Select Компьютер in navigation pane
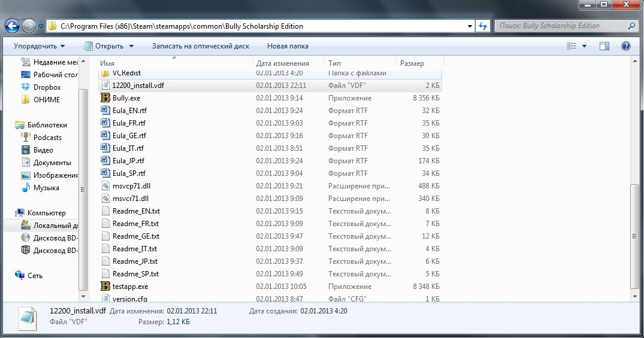 click(41, 213)
